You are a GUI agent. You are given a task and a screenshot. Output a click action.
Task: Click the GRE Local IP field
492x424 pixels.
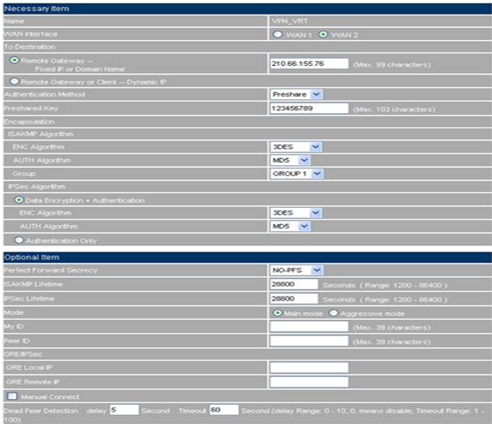coord(309,367)
